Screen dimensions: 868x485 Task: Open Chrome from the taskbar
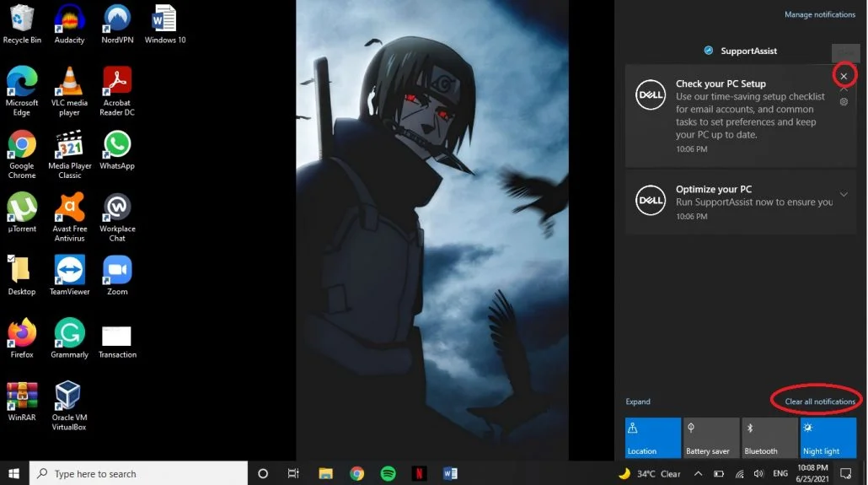357,473
